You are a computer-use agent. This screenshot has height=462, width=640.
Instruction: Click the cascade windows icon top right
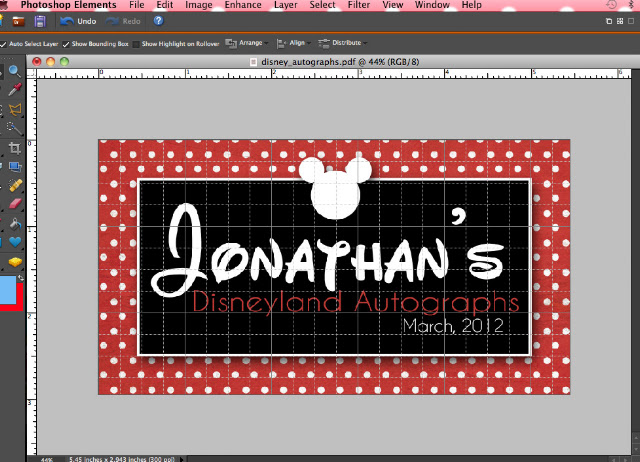coord(609,21)
